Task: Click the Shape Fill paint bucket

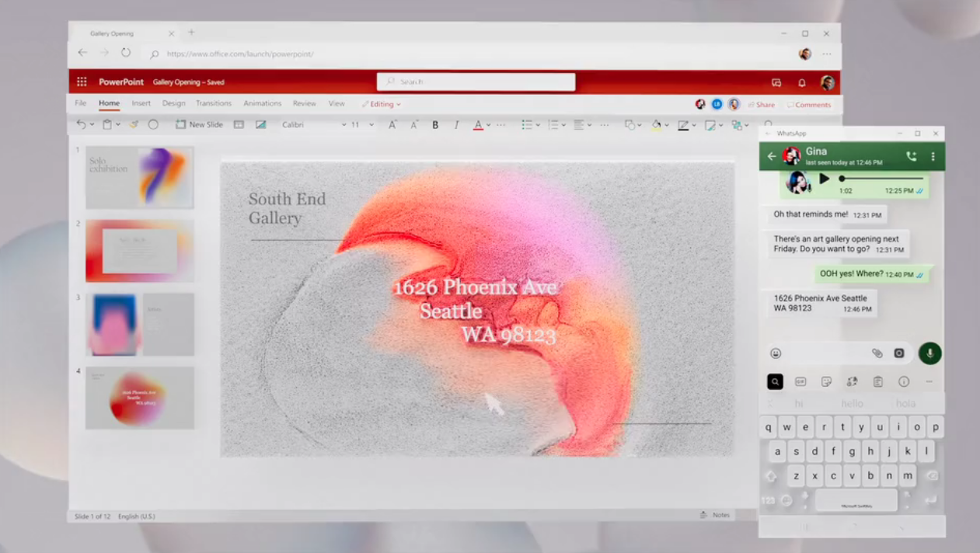Action: coord(656,124)
